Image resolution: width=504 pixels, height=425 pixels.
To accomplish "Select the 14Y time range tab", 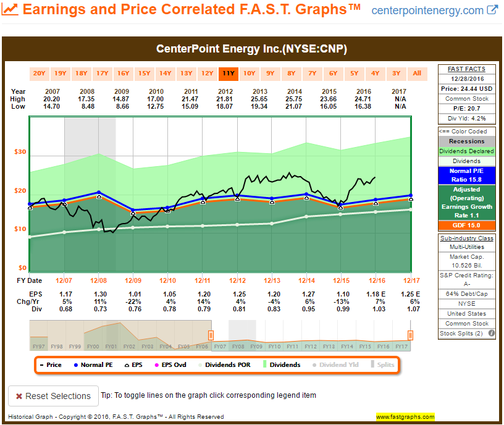I will pos(165,74).
